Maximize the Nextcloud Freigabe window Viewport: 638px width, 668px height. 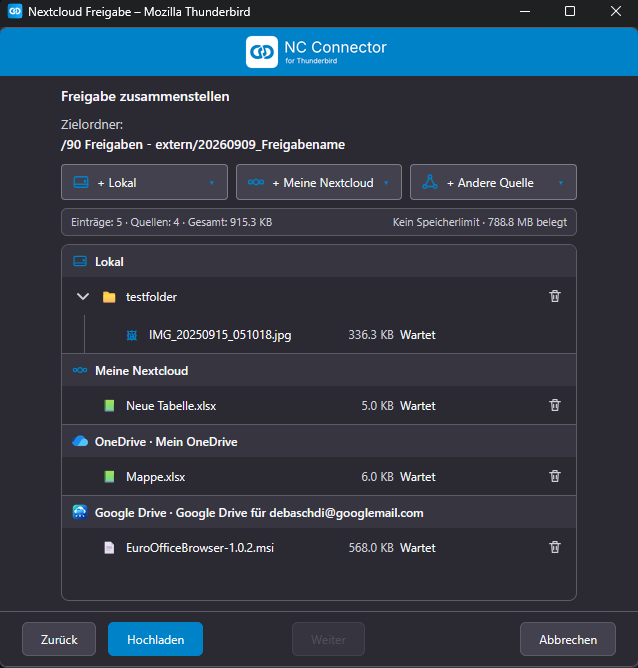click(570, 11)
